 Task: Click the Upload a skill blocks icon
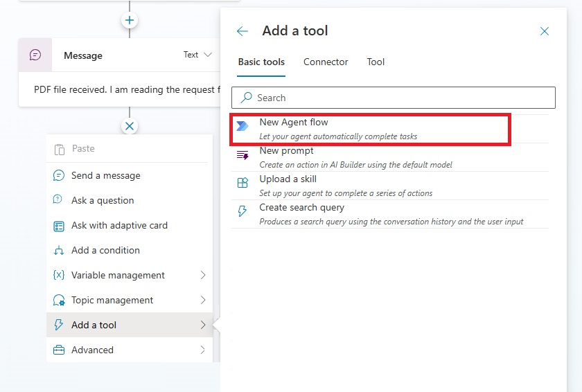click(242, 182)
